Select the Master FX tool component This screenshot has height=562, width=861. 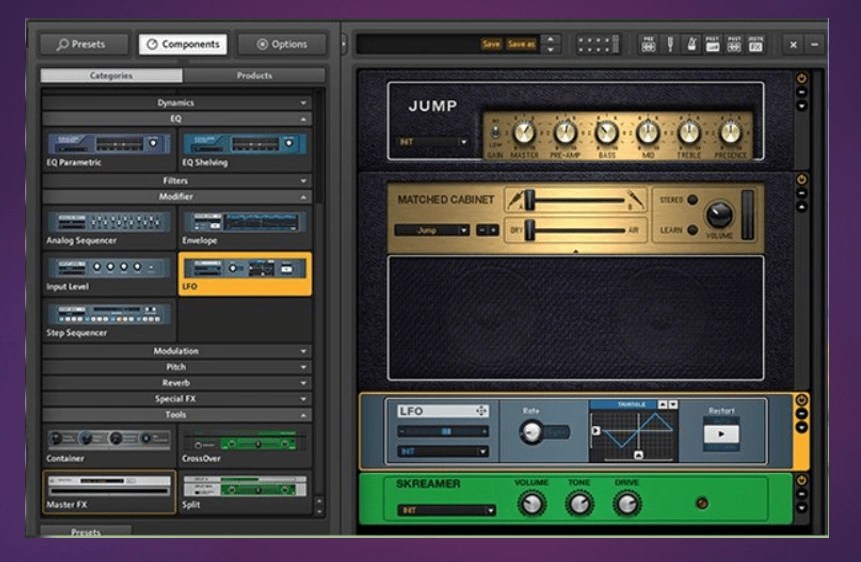pyautogui.click(x=109, y=492)
